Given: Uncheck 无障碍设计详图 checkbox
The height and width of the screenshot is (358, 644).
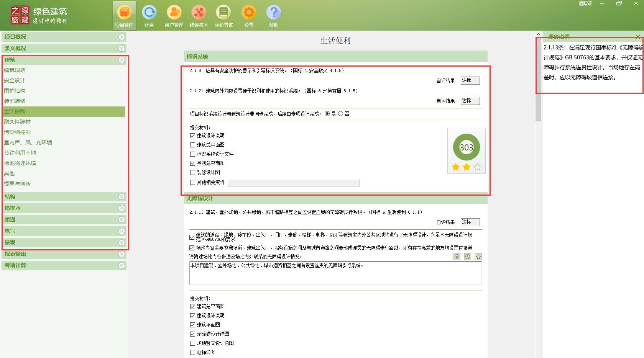Looking at the screenshot, I should coord(192,334).
